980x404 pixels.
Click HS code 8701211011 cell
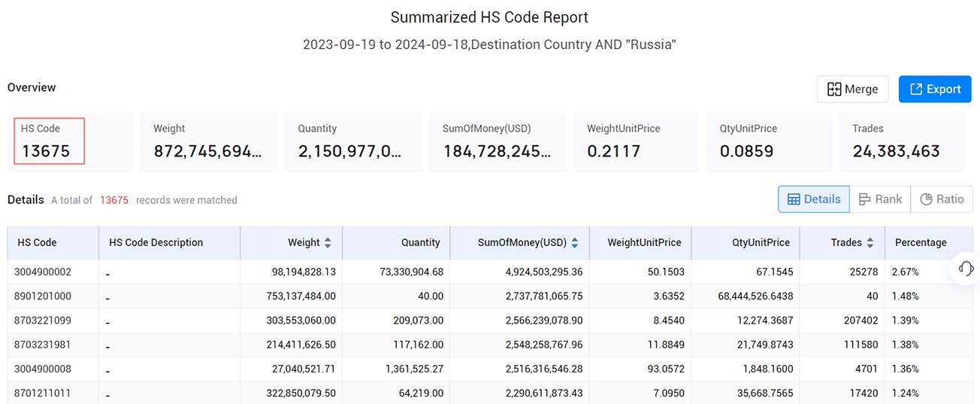tap(44, 393)
